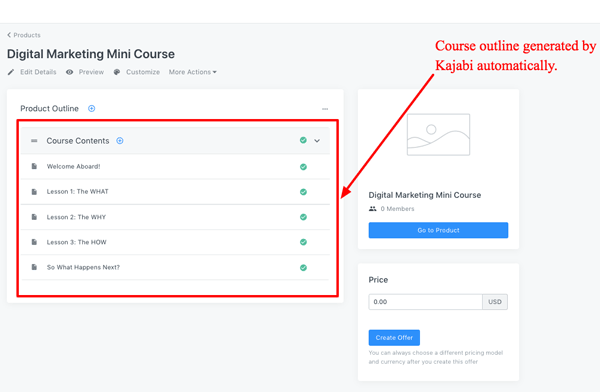Grab the Course Contents drag handle
Image resolution: width=600 pixels, height=392 pixels.
point(34,141)
